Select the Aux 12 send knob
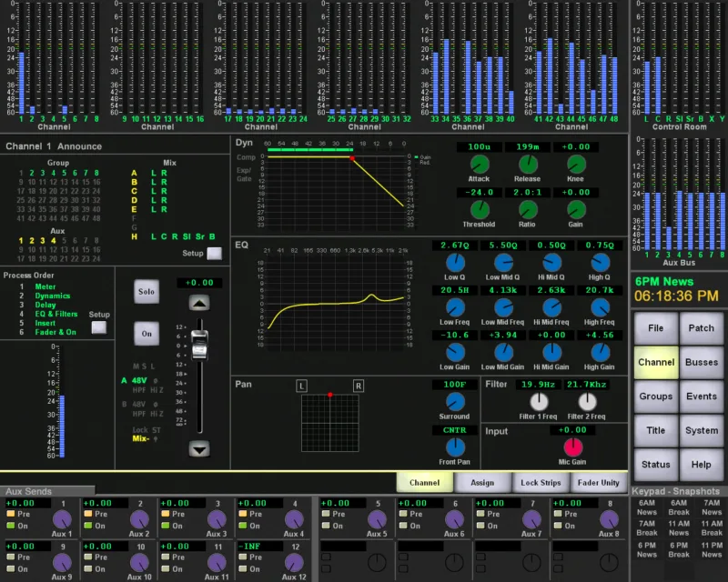 pyautogui.click(x=294, y=563)
